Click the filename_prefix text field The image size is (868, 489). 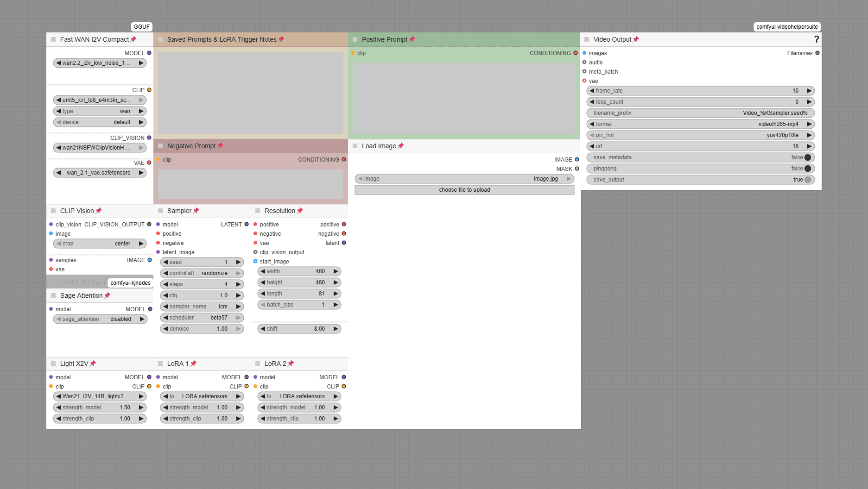coord(700,113)
